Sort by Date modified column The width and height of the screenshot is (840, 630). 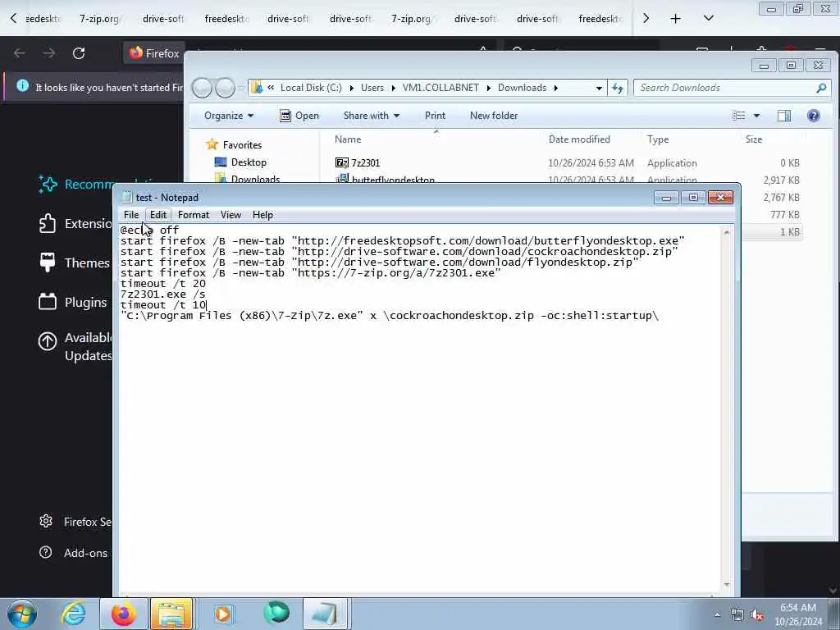pos(579,139)
